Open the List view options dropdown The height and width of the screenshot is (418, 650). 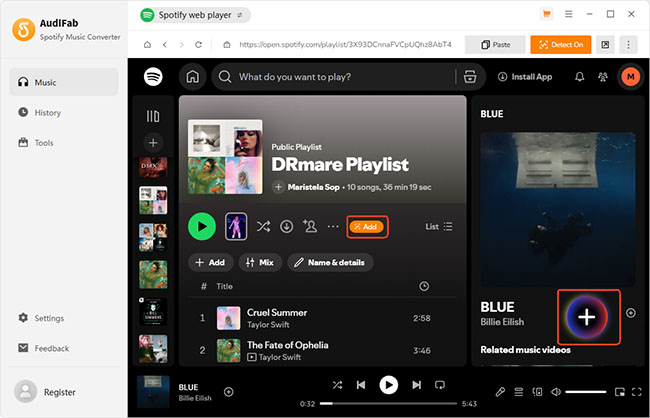coord(439,226)
